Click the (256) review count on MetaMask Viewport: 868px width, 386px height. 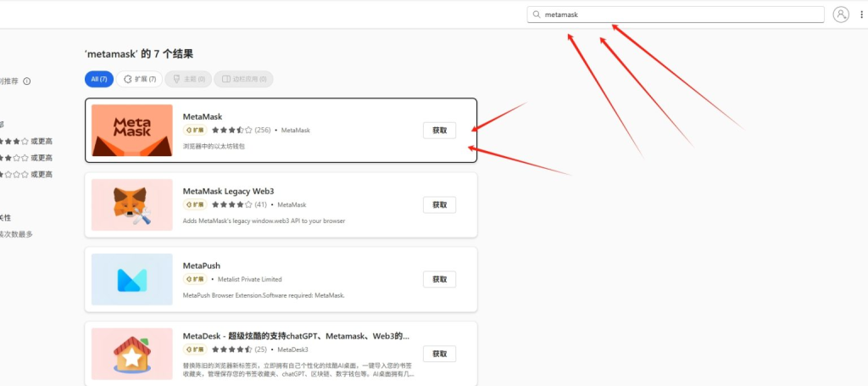263,130
